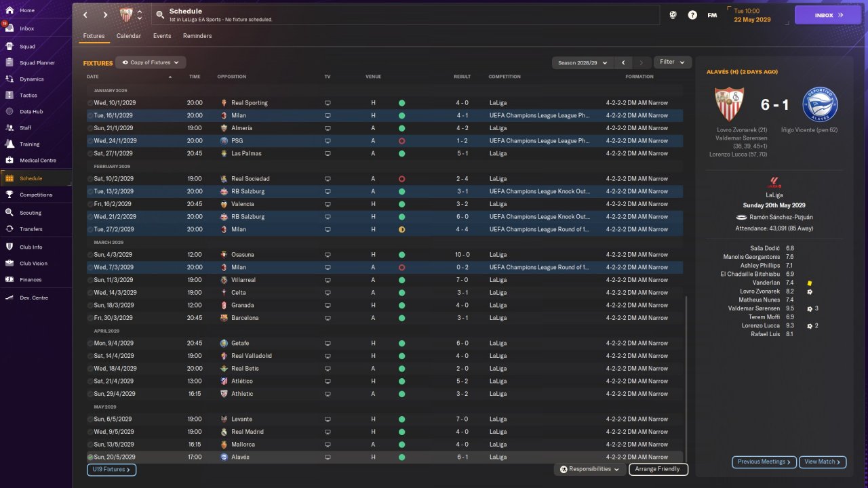Switch to the Calendar tab
868x488 pixels.
click(129, 36)
